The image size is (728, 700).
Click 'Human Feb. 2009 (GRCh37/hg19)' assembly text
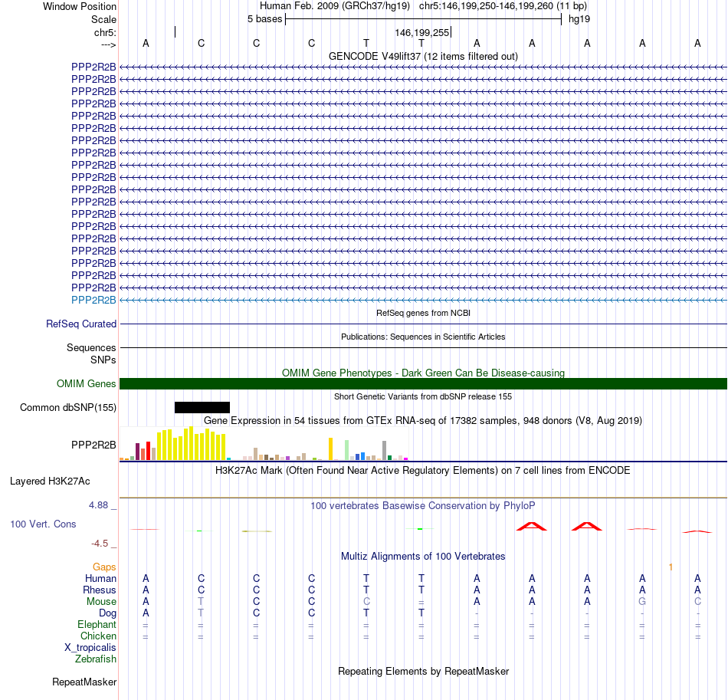click(x=335, y=6)
